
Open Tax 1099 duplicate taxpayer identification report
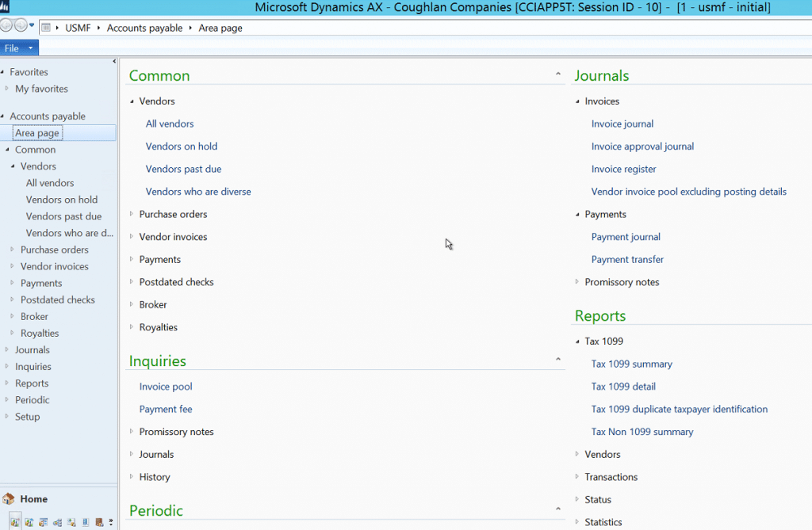(x=680, y=410)
